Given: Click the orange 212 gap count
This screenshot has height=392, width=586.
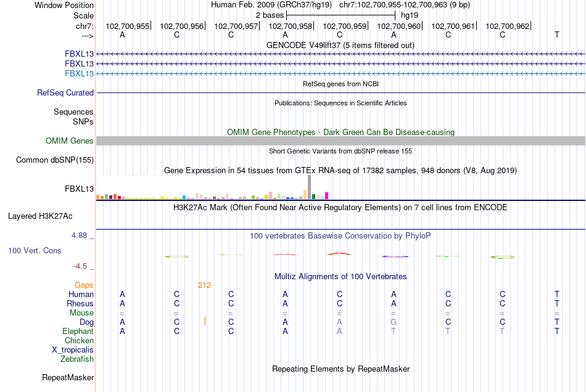Looking at the screenshot, I should (x=204, y=285).
